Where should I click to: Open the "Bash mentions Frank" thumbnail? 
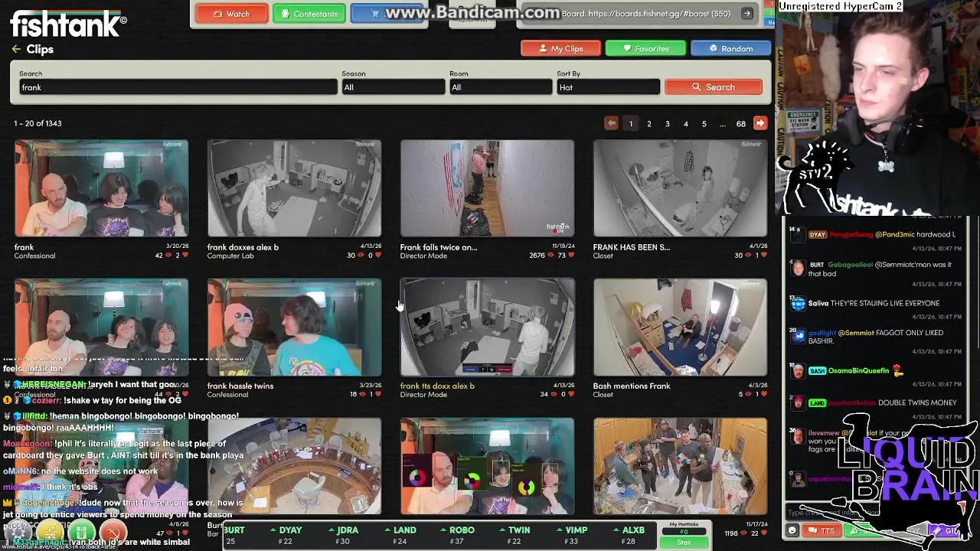click(680, 328)
